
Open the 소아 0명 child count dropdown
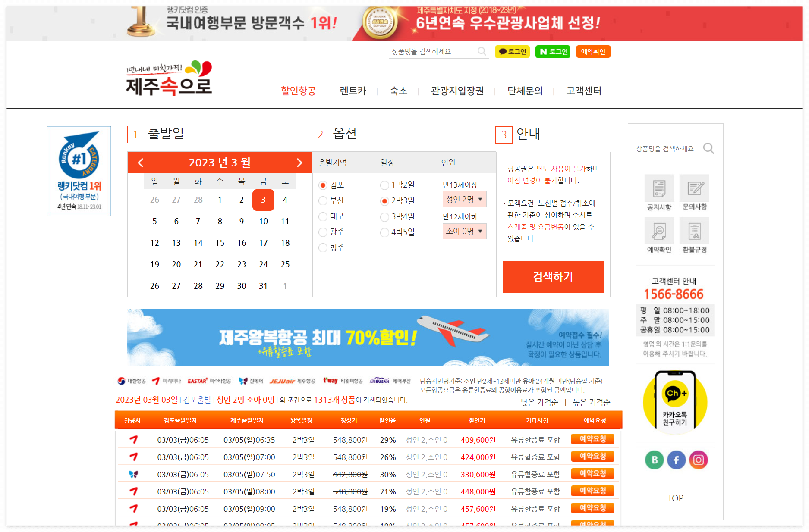click(464, 231)
